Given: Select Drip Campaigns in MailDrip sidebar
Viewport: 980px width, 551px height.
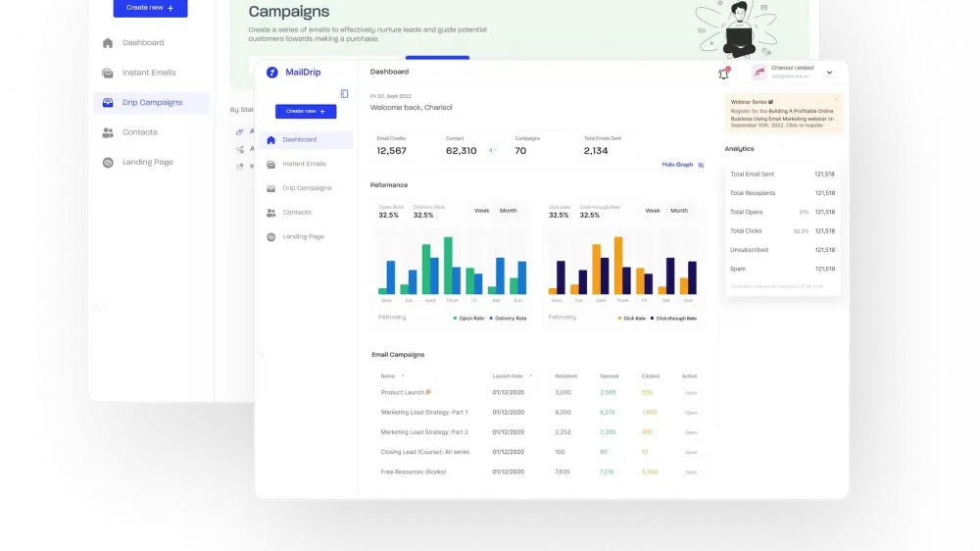Looking at the screenshot, I should (x=306, y=188).
